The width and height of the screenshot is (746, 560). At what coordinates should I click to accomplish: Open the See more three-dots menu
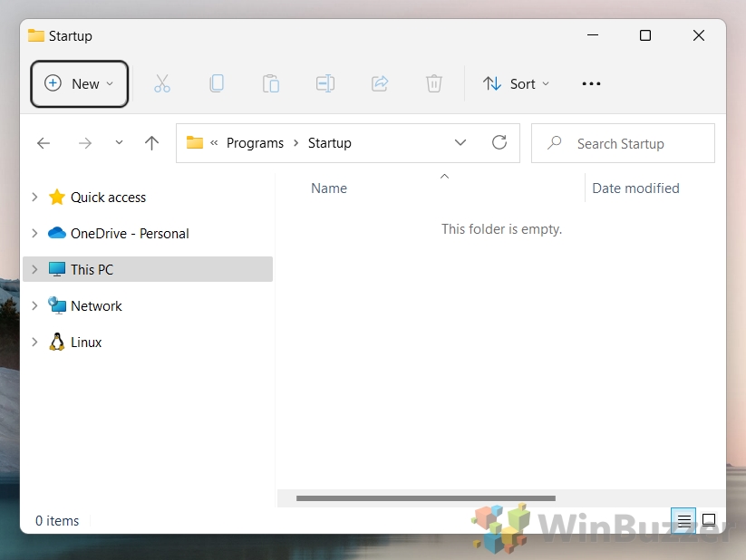click(591, 83)
